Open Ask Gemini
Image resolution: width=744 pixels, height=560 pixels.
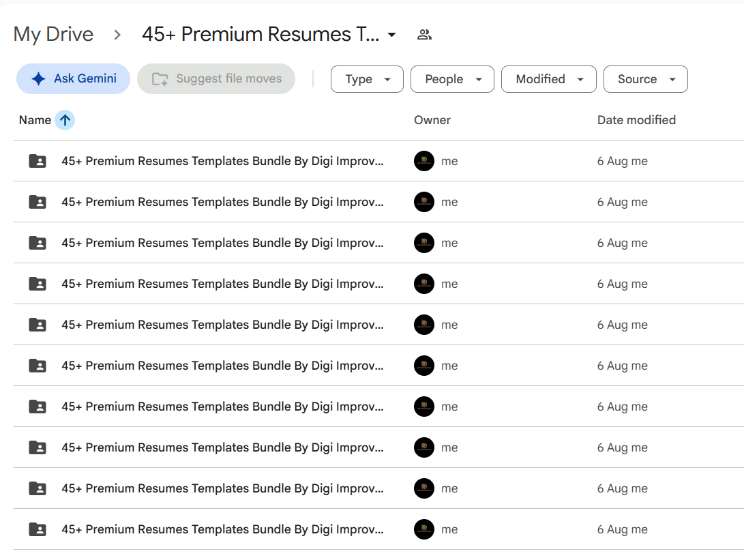[x=74, y=78]
